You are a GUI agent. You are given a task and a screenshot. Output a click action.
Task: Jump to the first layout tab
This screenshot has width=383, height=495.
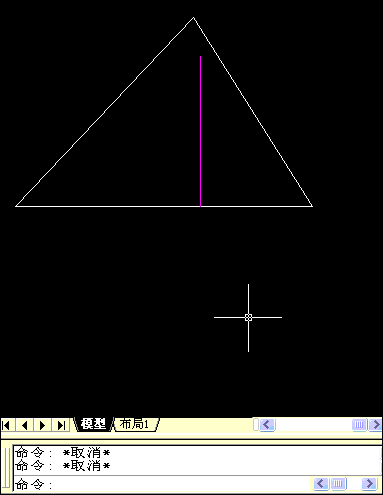point(6,425)
